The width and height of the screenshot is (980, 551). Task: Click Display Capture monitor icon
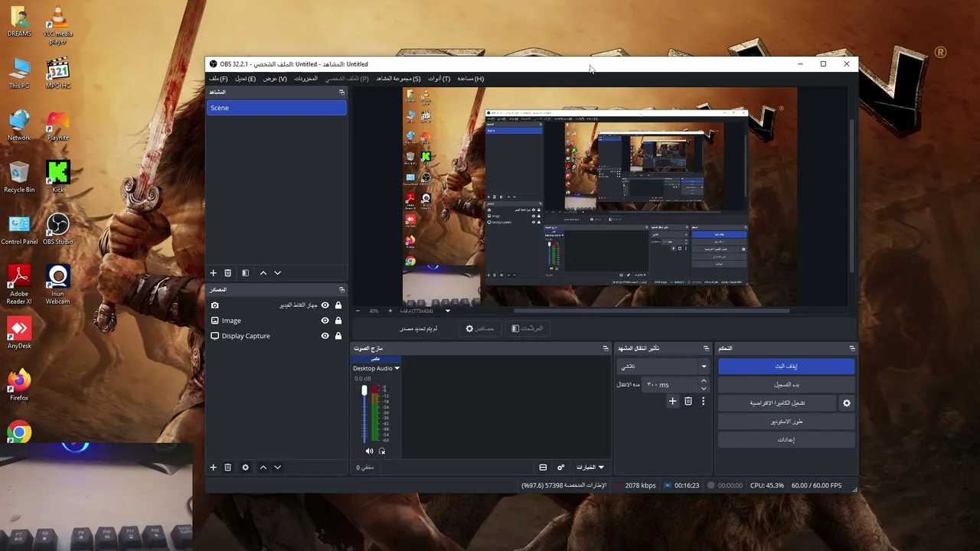[x=214, y=336]
